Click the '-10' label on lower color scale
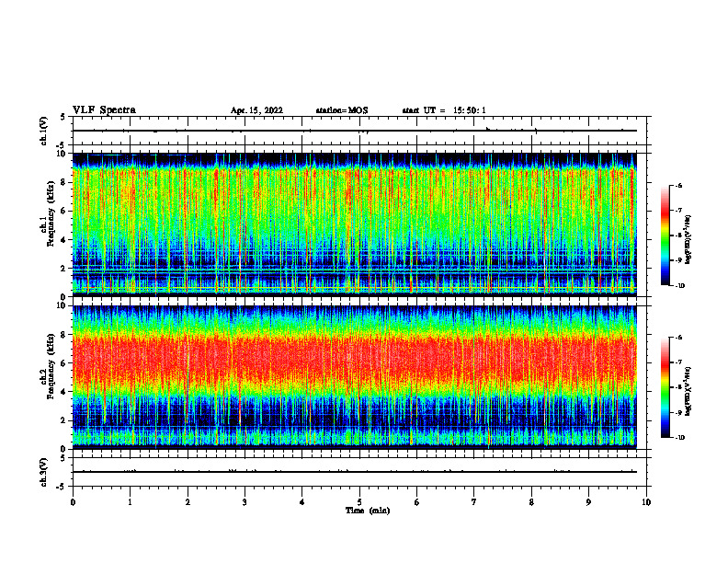 click(x=679, y=438)
